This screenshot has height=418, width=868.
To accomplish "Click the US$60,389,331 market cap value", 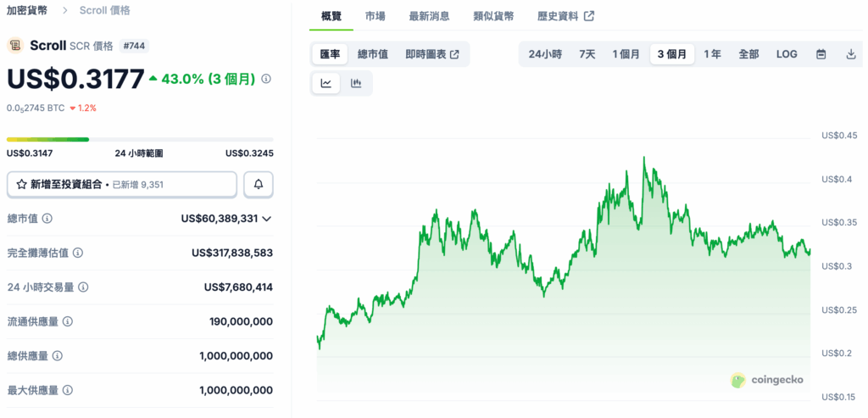I will click(x=220, y=219).
